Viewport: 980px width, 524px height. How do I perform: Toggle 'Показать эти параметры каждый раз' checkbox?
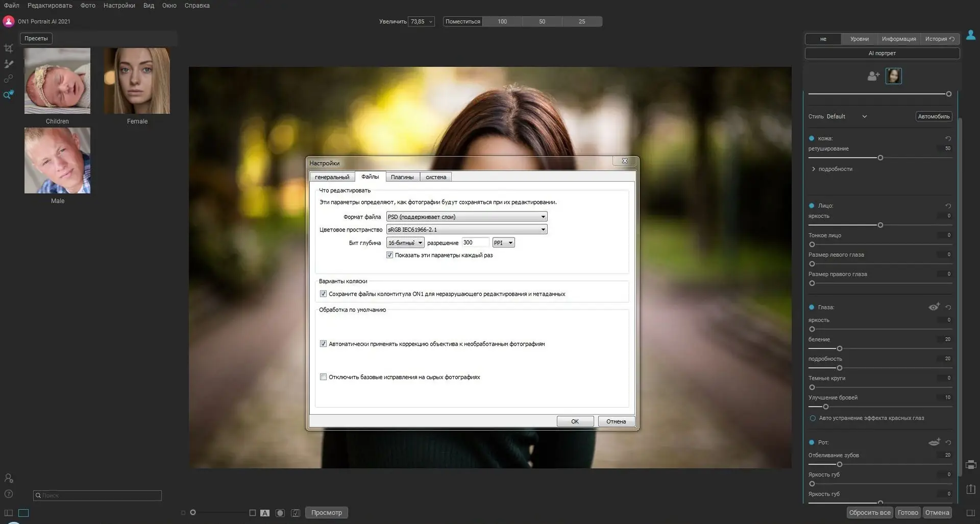389,255
